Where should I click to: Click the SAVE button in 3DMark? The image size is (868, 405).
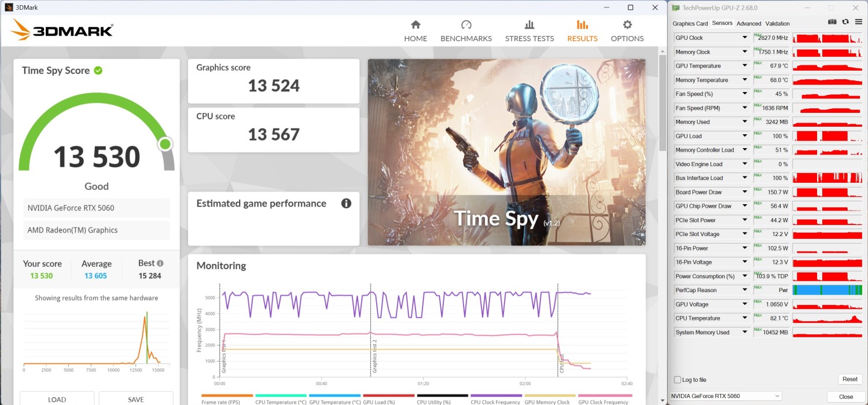point(136,399)
